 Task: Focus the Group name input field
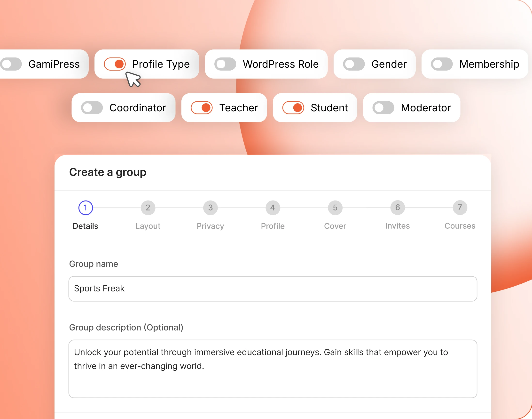click(x=273, y=289)
